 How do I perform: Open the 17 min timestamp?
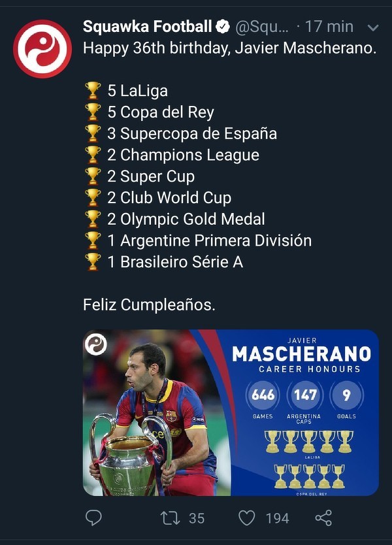click(x=329, y=27)
